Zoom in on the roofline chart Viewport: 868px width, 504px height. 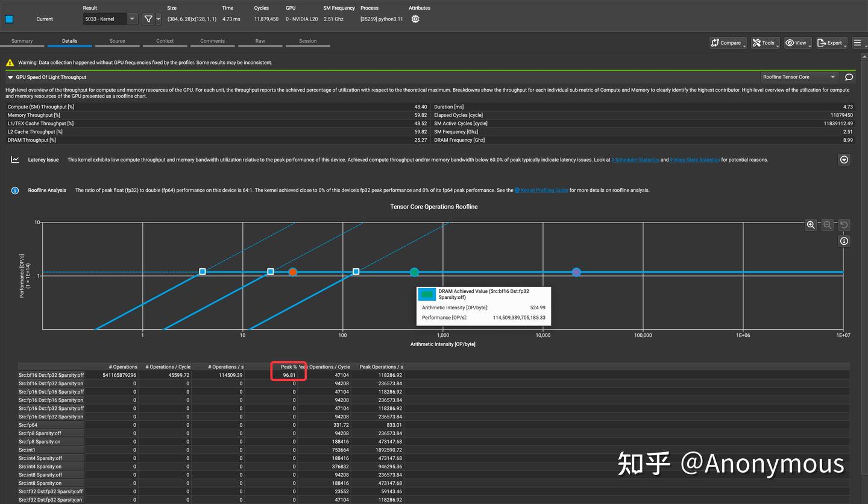pos(811,225)
